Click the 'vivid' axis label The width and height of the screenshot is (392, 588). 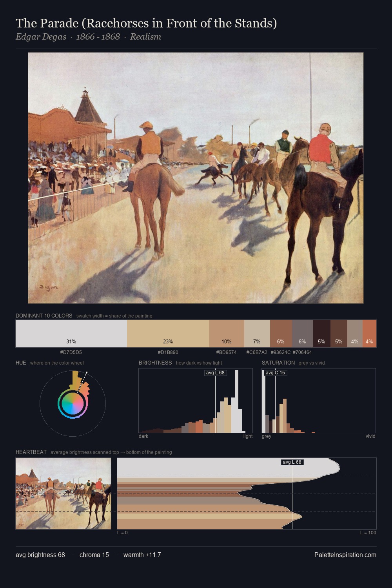tap(370, 436)
